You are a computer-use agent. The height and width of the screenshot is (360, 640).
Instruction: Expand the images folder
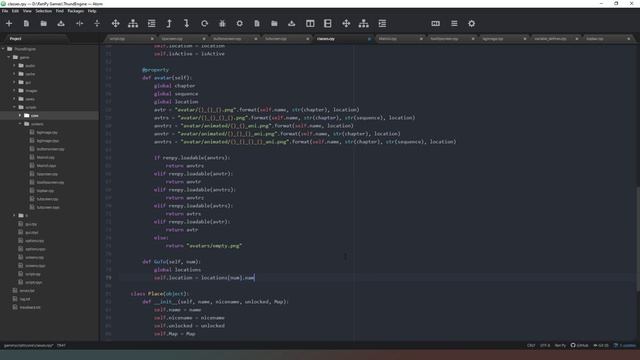pyautogui.click(x=14, y=91)
